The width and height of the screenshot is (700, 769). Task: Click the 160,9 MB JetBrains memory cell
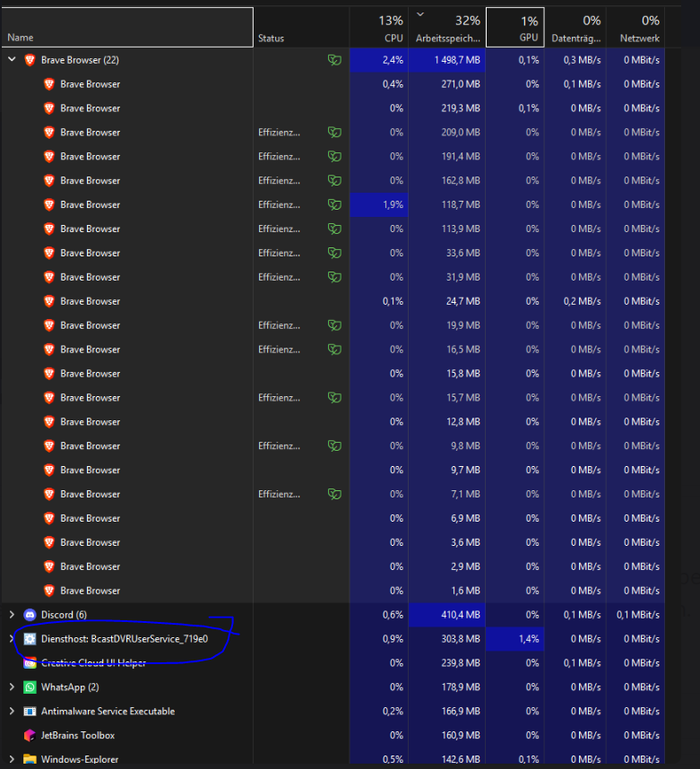(447, 735)
